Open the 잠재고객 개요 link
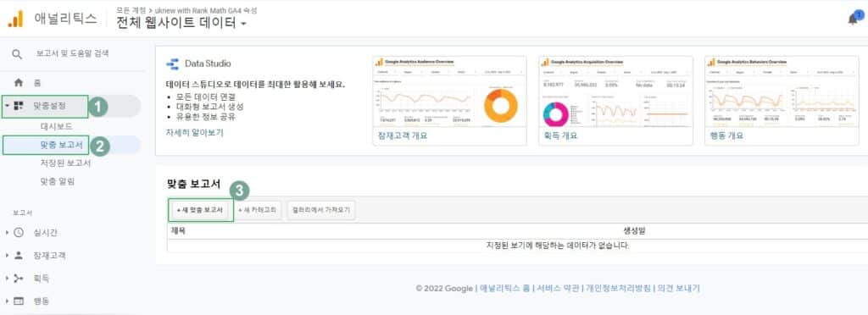Viewport: 868px width, 315px height. 403,135
